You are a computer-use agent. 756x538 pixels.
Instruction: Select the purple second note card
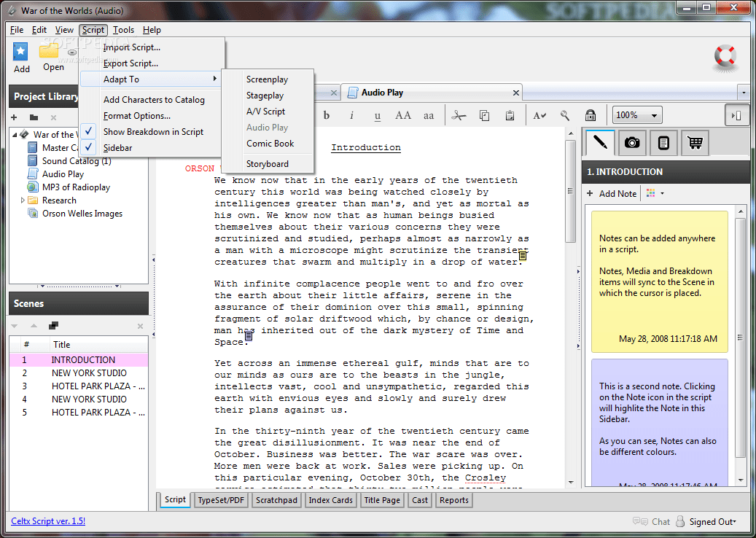coord(660,422)
